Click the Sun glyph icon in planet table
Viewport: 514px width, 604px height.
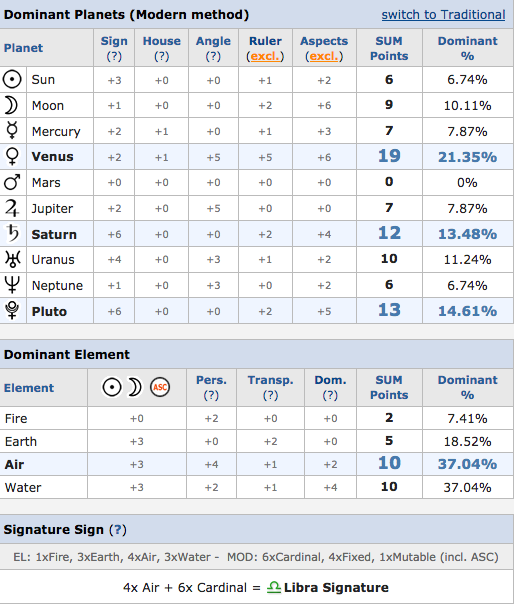(12, 80)
